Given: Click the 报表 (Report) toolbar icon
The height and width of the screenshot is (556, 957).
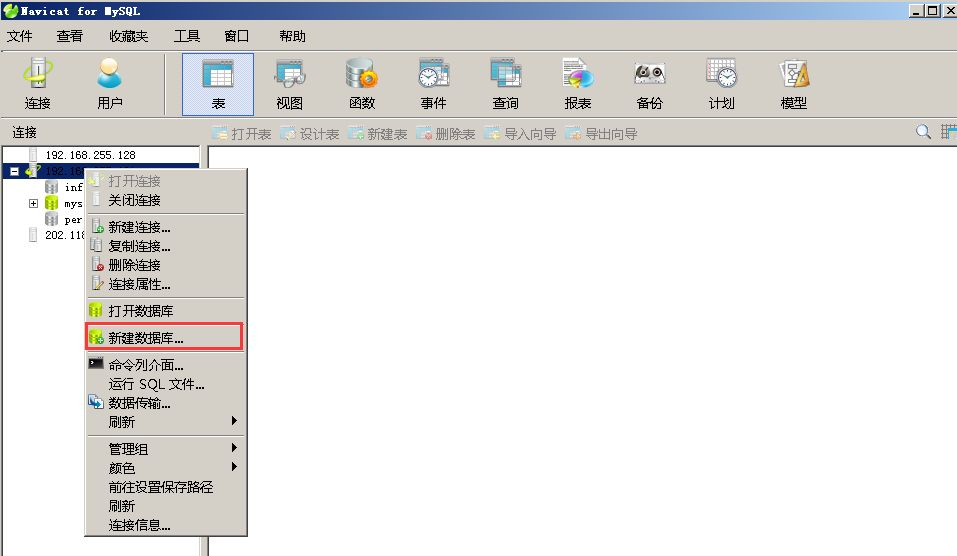Looking at the screenshot, I should (x=577, y=84).
